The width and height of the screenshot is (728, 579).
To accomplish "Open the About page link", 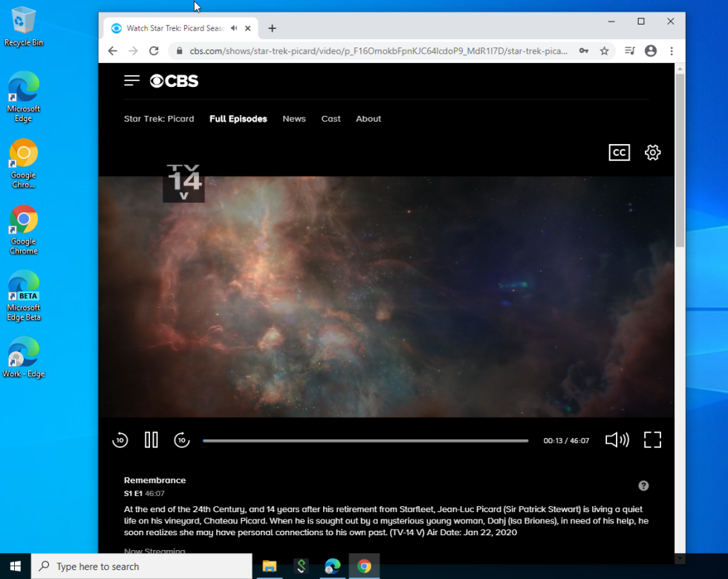I will pos(368,119).
